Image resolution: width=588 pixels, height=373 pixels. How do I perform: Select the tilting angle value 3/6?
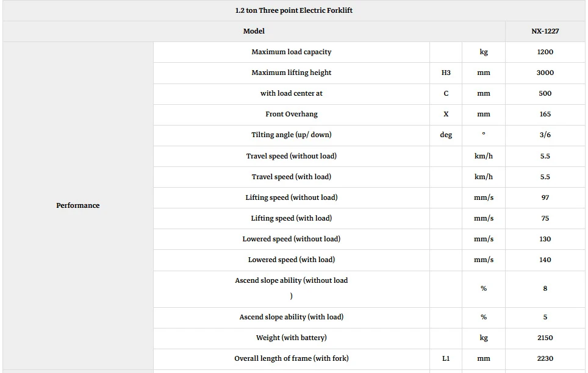pos(545,135)
